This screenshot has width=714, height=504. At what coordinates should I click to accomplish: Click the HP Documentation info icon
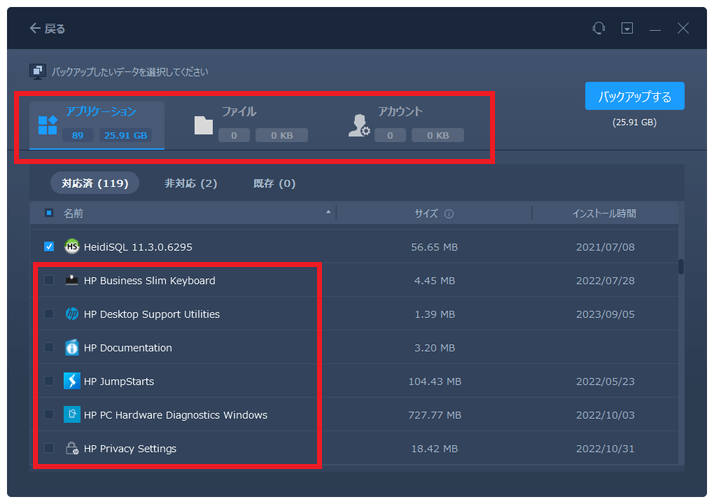tap(72, 348)
